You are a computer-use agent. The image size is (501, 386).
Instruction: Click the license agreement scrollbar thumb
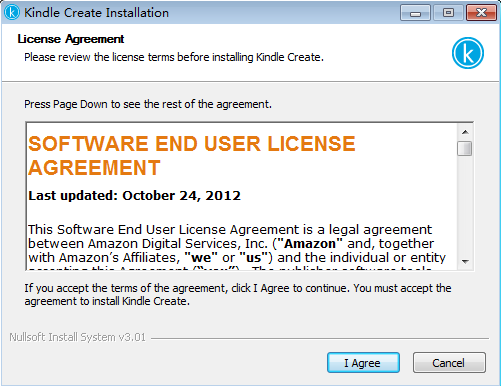(x=465, y=148)
